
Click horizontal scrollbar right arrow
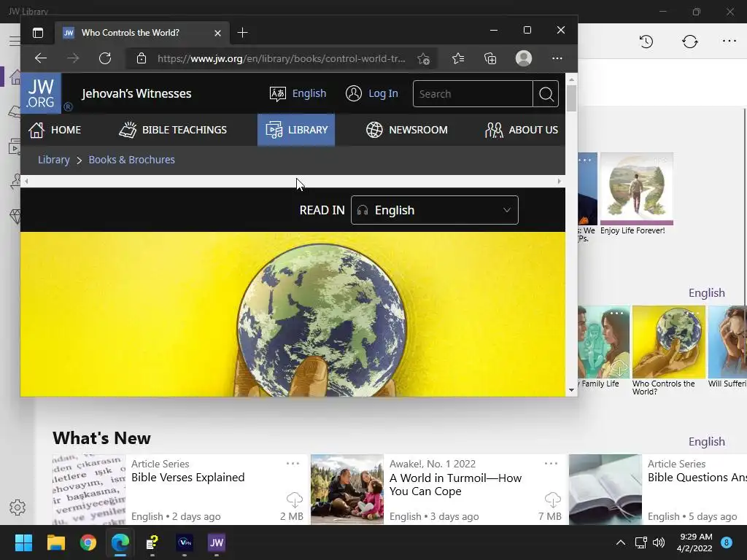pyautogui.click(x=560, y=181)
